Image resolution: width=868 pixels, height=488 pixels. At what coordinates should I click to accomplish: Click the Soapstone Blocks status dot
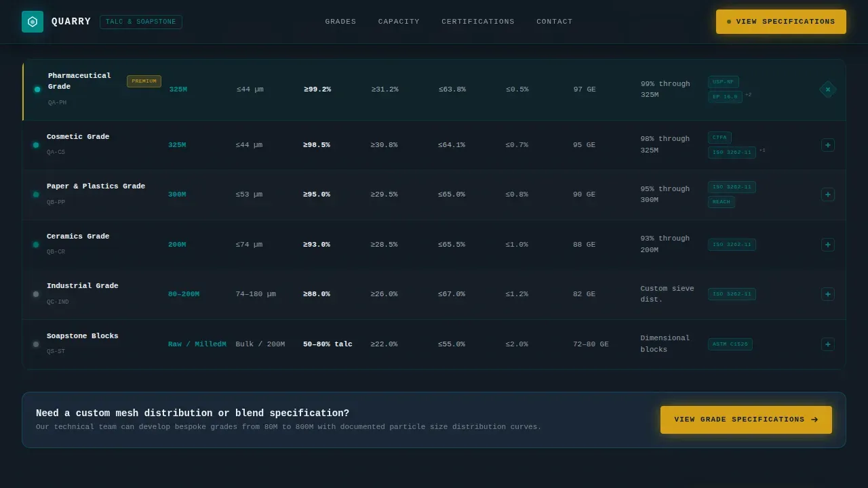coord(36,344)
